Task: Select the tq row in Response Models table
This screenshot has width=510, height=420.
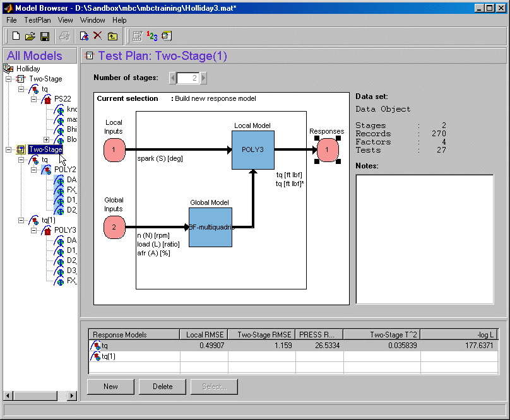Action: [x=294, y=346]
